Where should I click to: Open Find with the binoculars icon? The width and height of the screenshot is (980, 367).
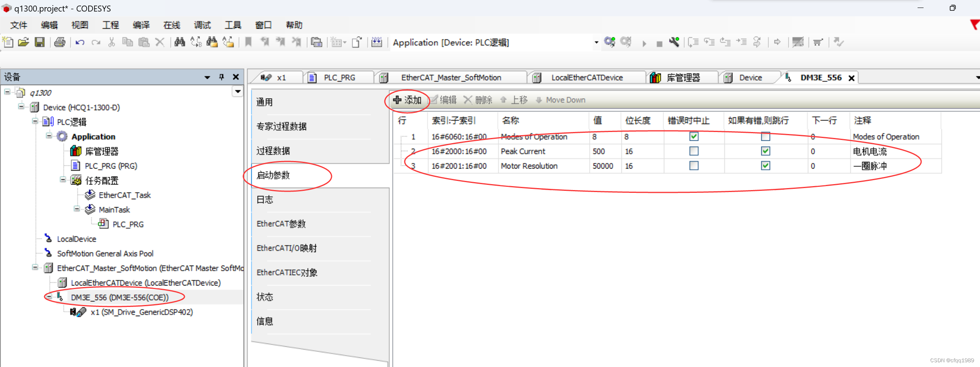click(x=180, y=42)
